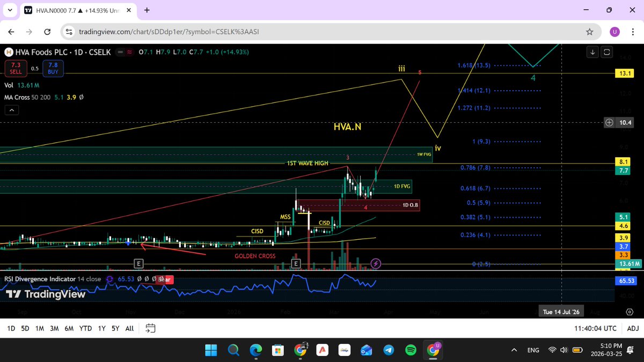The width and height of the screenshot is (644, 362).
Task: Open Adobe Acrobat from taskbar
Action: [322, 350]
